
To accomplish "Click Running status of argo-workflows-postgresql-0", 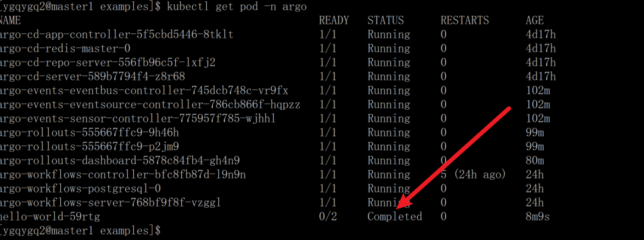I will [x=389, y=189].
